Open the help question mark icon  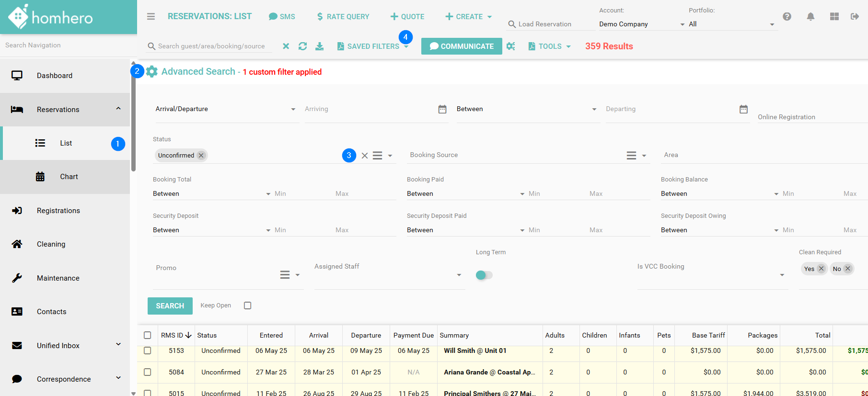click(787, 17)
